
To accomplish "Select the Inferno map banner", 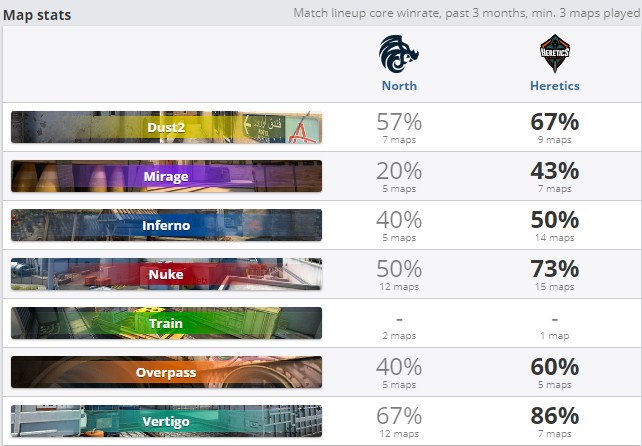I will coord(166,225).
